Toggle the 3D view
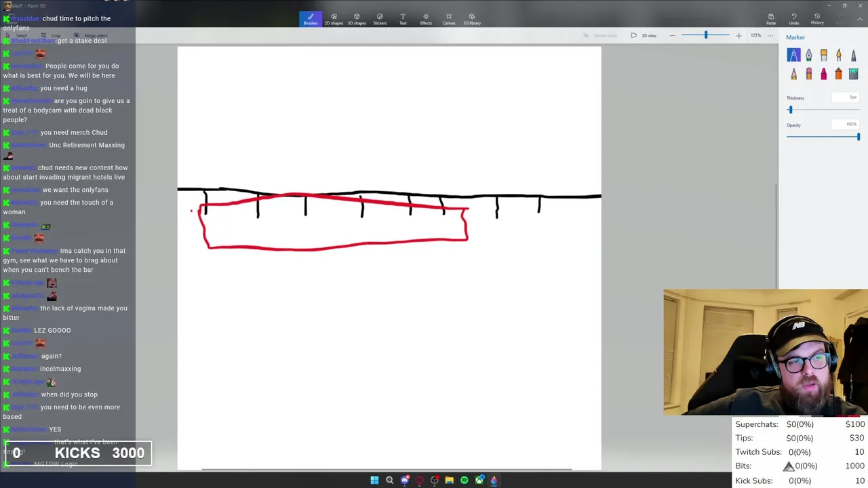The image size is (868, 488). (x=644, y=35)
